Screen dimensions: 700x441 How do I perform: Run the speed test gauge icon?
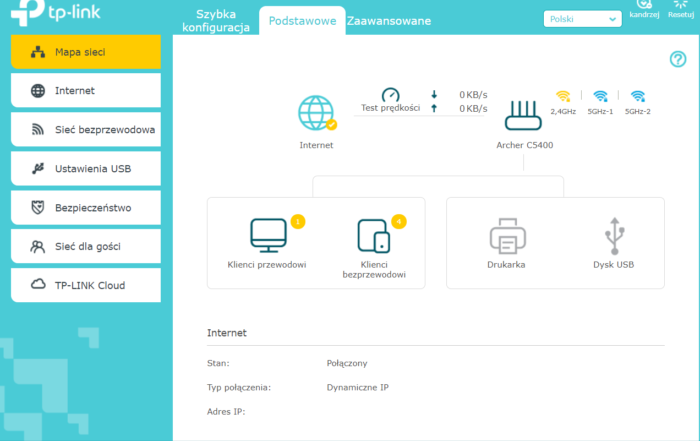390,93
